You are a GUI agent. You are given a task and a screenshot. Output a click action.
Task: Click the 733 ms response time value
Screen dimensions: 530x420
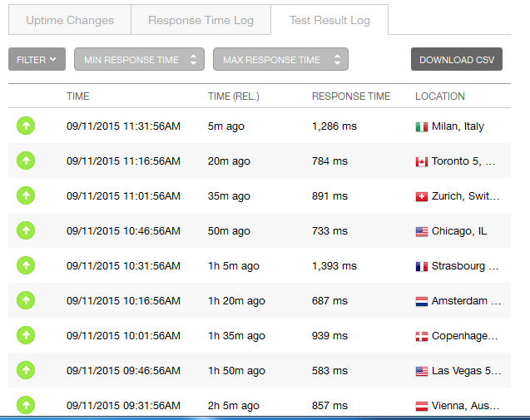point(329,230)
